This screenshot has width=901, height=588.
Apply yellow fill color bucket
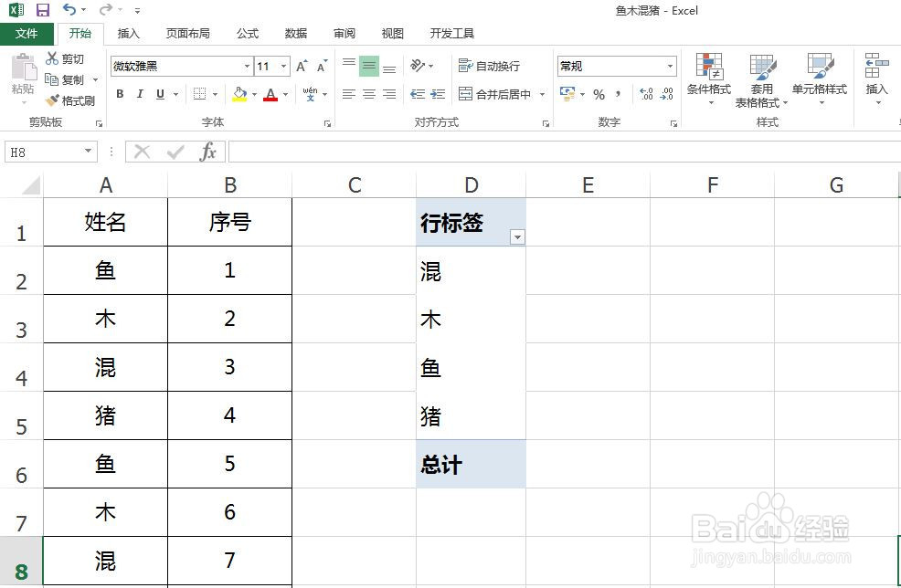tap(239, 94)
